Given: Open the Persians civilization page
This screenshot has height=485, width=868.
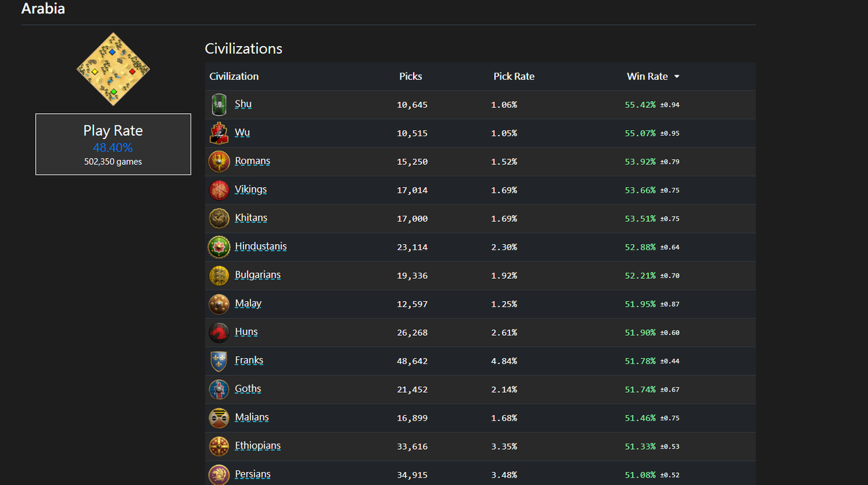Looking at the screenshot, I should click(x=253, y=474).
